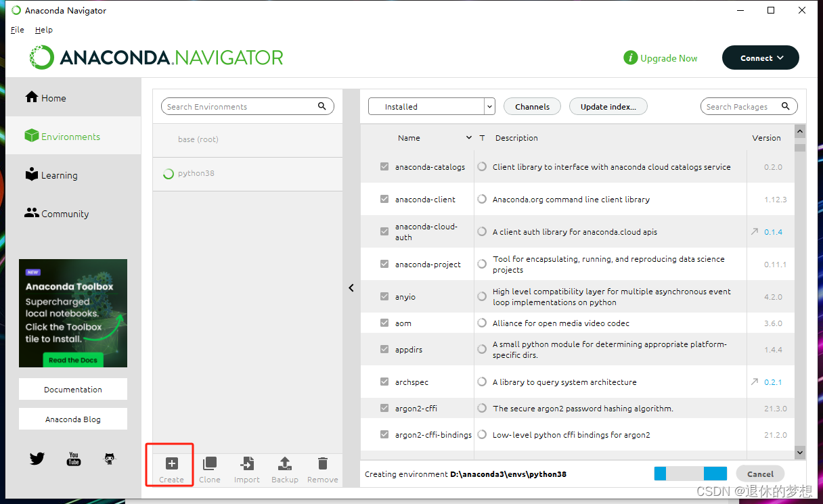Switch to the Environments section
This screenshot has height=504, width=823.
73,136
